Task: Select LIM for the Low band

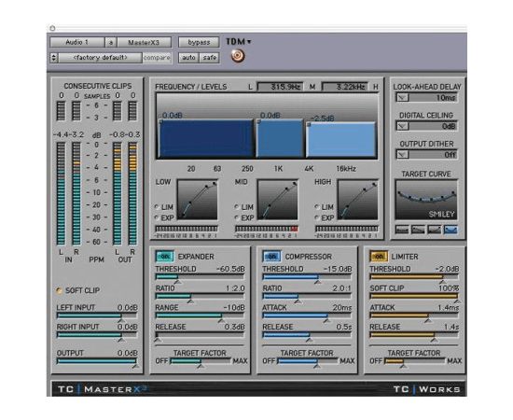Action: coord(157,207)
